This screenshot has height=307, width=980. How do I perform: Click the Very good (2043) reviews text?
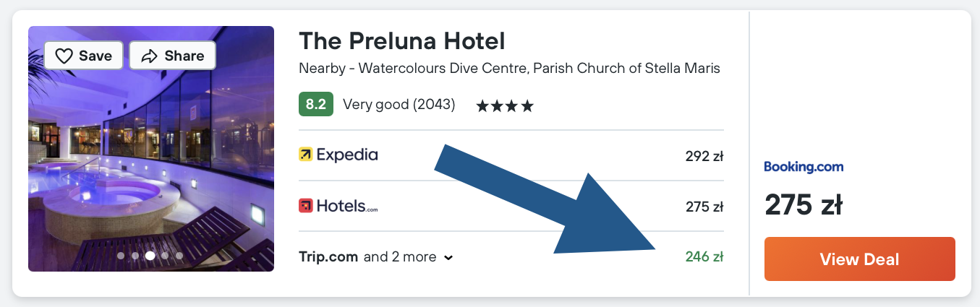pos(399,105)
